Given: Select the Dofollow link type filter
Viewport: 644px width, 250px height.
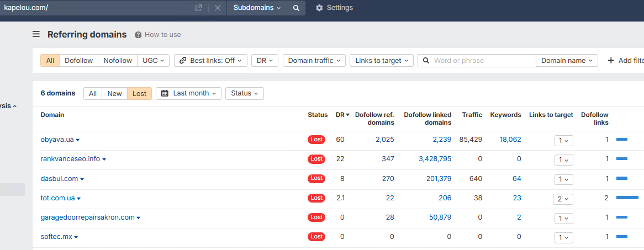Looking at the screenshot, I should coord(78,61).
